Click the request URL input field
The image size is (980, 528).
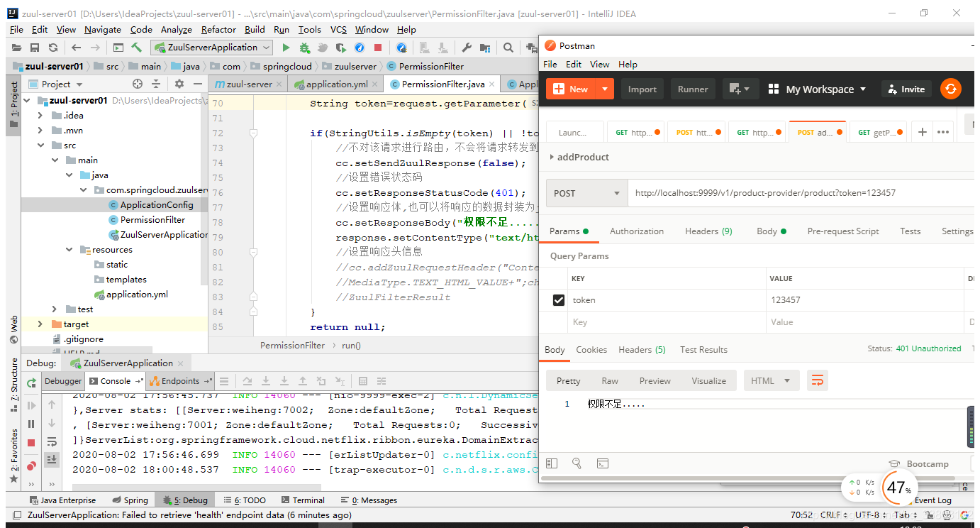click(x=801, y=193)
